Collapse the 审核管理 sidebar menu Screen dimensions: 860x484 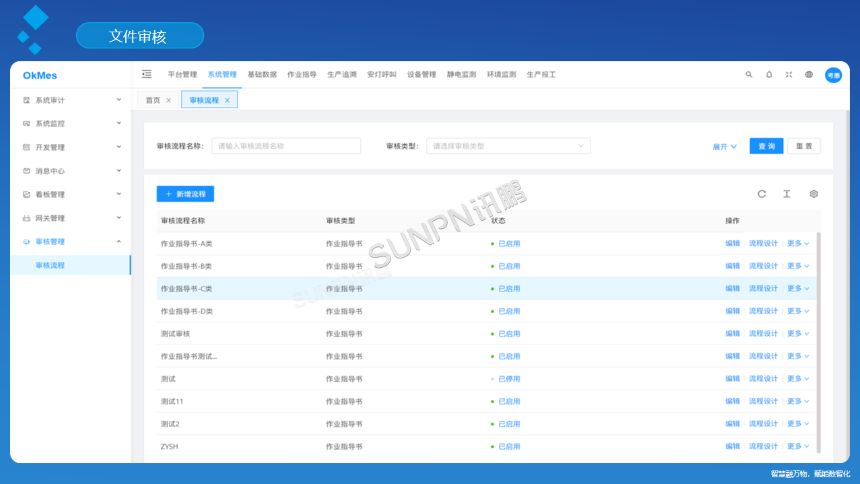(x=71, y=241)
